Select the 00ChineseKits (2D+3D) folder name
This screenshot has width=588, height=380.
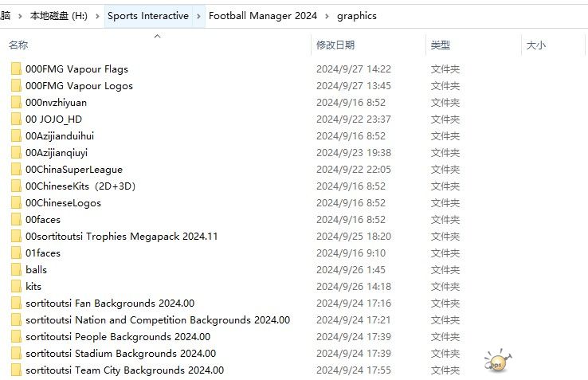click(80, 186)
